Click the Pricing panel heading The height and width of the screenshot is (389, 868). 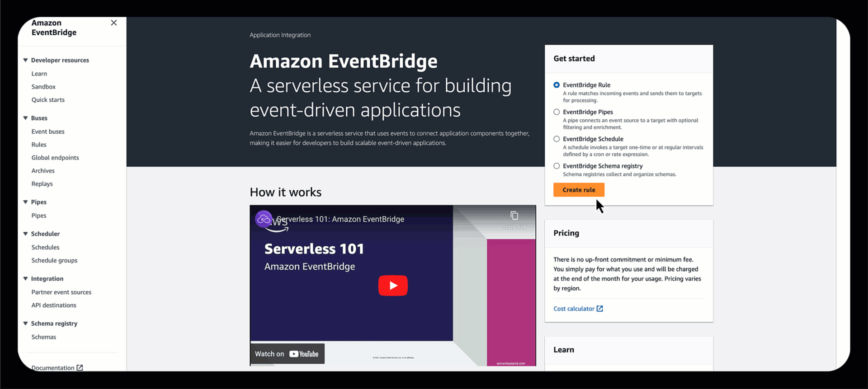tap(566, 233)
